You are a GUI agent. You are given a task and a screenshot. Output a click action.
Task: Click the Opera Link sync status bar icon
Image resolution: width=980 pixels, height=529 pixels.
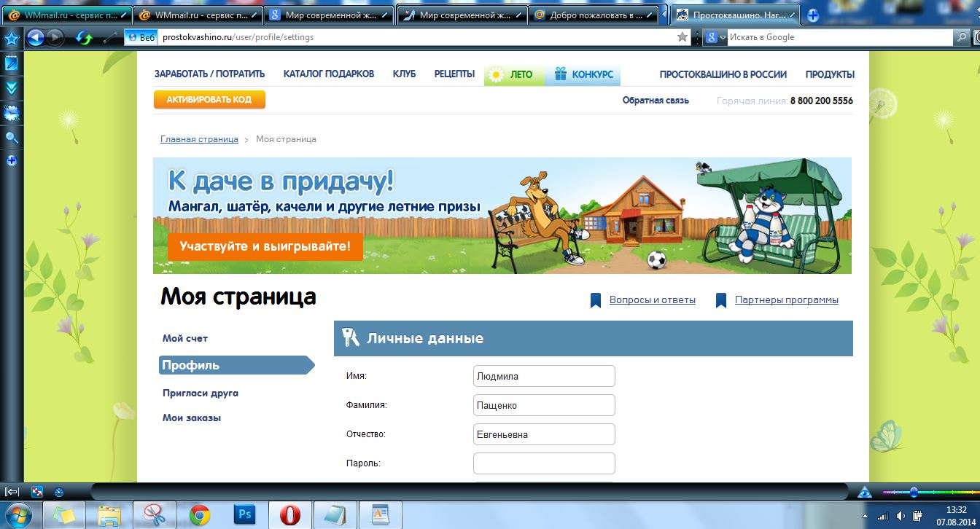(38, 492)
